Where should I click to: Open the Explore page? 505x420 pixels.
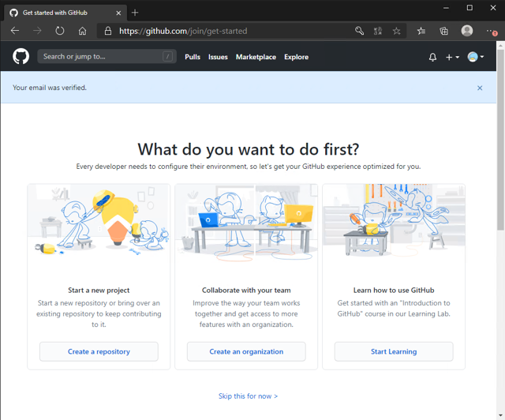tap(297, 57)
